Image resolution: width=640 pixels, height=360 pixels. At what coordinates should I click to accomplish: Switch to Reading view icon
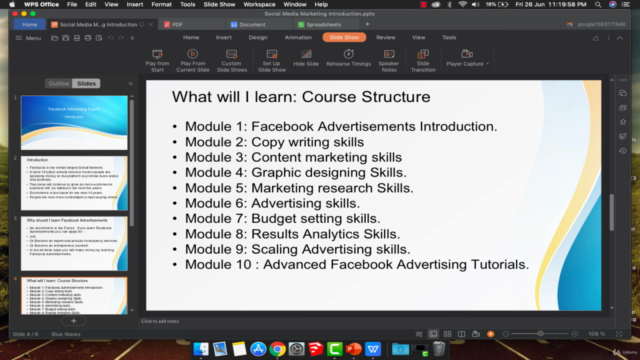point(461,334)
